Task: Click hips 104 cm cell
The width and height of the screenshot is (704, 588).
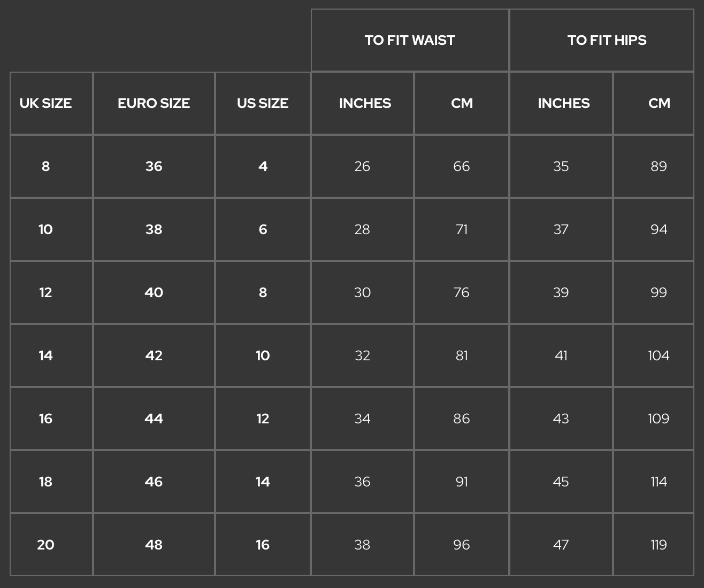Action: click(659, 355)
